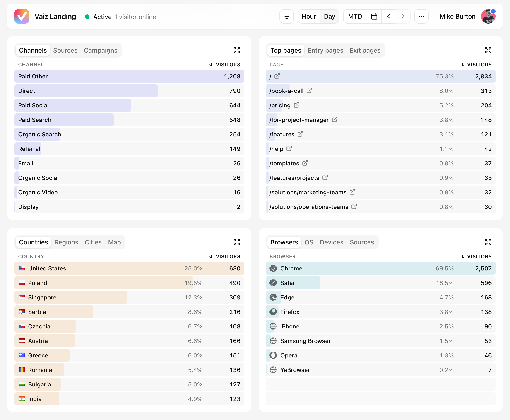Viewport: 510px width, 420px height.
Task: Filter by Paid Other channel row
Action: (x=129, y=76)
